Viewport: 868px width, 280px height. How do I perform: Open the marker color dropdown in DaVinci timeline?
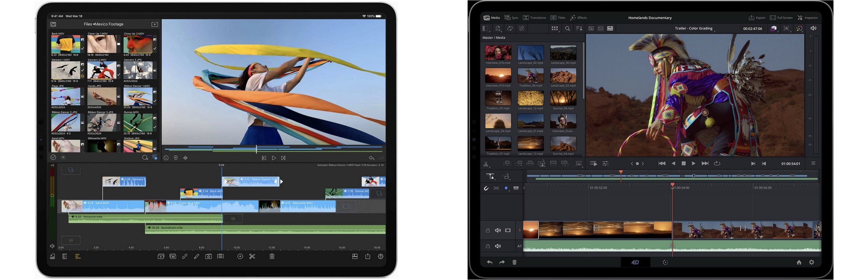click(x=506, y=188)
